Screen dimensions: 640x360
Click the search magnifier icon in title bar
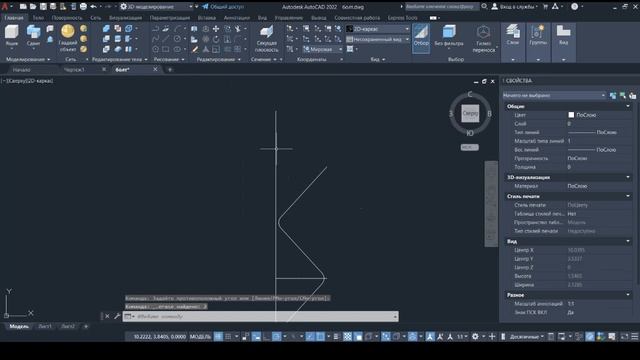[x=484, y=7]
